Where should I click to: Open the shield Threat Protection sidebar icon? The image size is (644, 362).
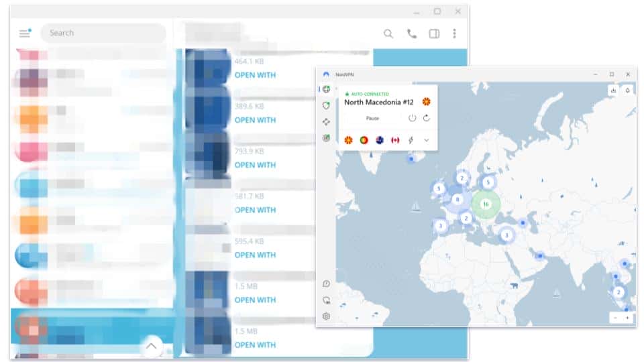pos(326,105)
